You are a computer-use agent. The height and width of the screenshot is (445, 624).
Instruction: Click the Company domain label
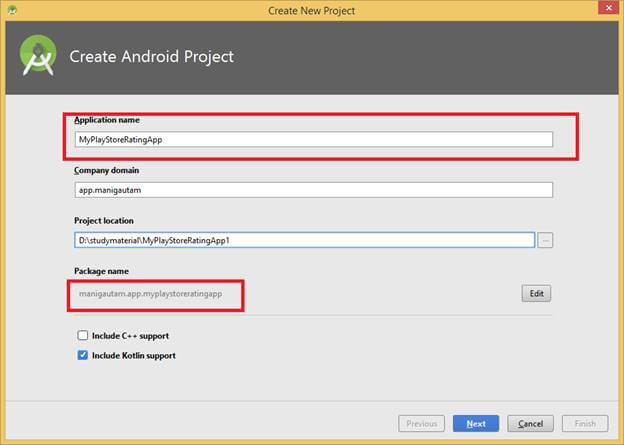click(106, 170)
